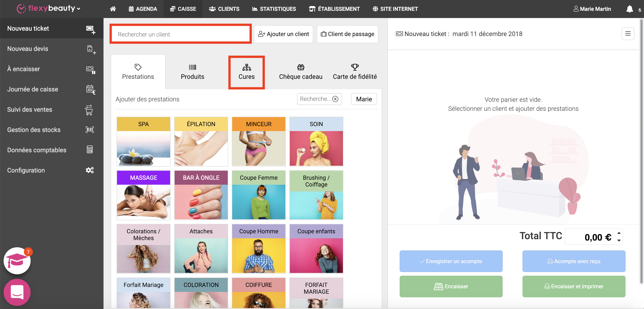Switch to the Chèque cadeau tab
Screen dimensions: 644x309
[x=300, y=72]
